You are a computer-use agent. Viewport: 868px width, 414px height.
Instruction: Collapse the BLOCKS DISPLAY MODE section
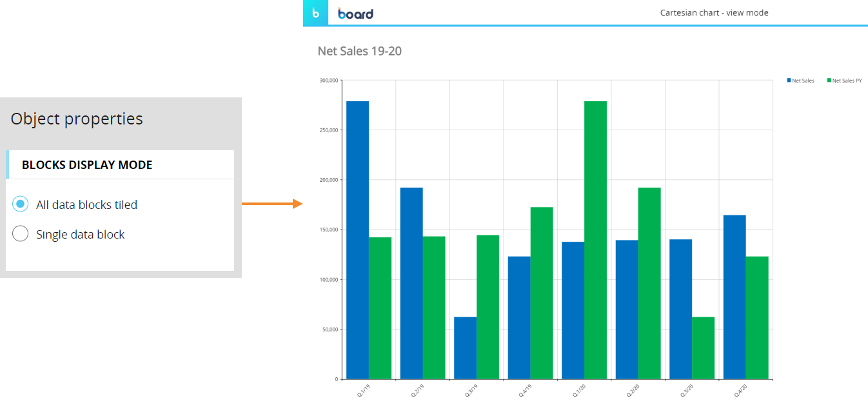click(x=87, y=165)
